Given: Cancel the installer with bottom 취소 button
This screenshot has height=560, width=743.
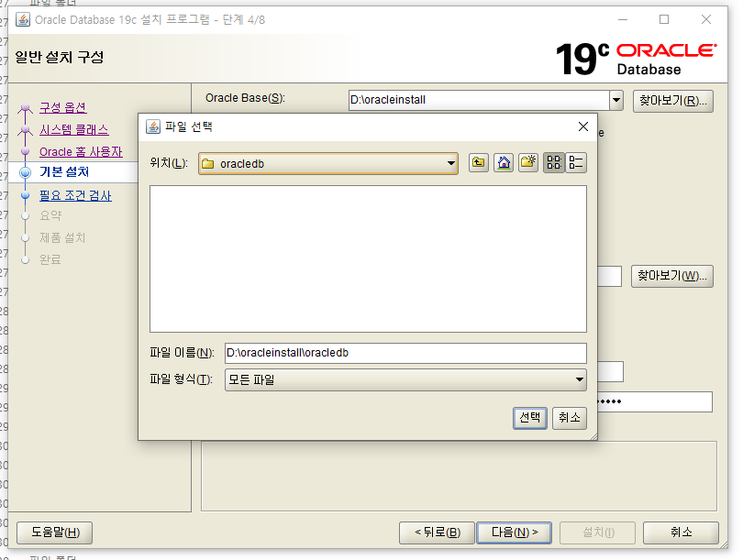Looking at the screenshot, I should pyautogui.click(x=681, y=533).
